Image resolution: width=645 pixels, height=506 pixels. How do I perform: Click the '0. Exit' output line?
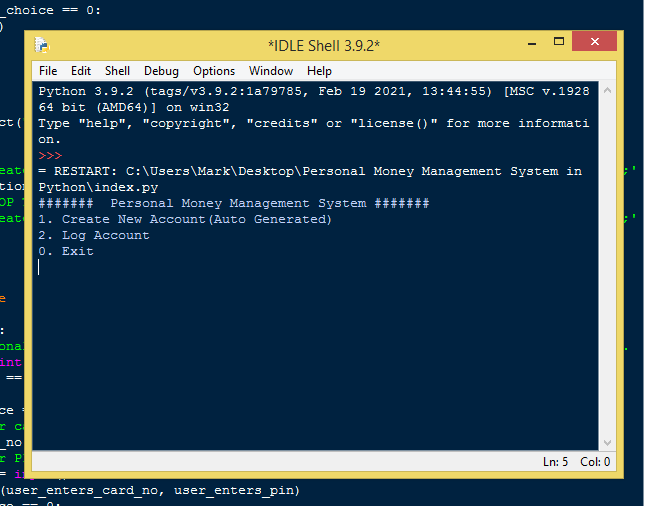pos(66,251)
